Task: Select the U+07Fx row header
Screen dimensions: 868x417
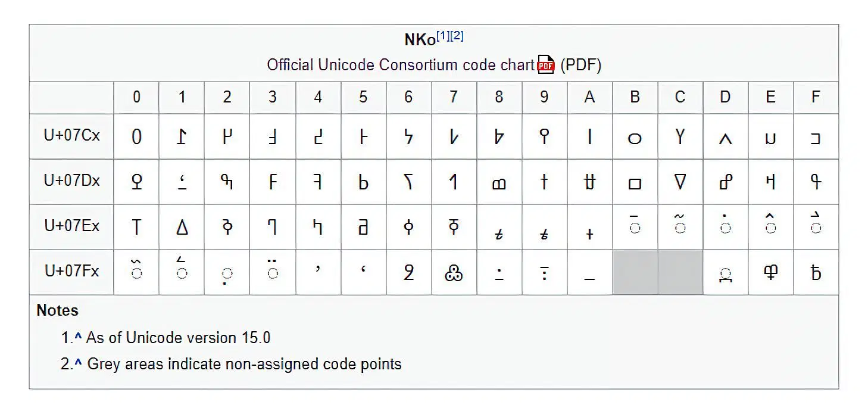Action: click(72, 272)
